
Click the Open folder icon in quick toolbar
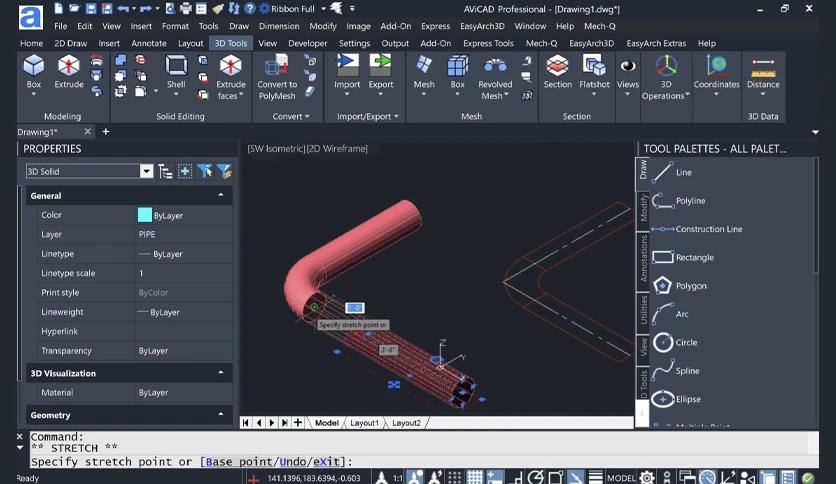(75, 9)
